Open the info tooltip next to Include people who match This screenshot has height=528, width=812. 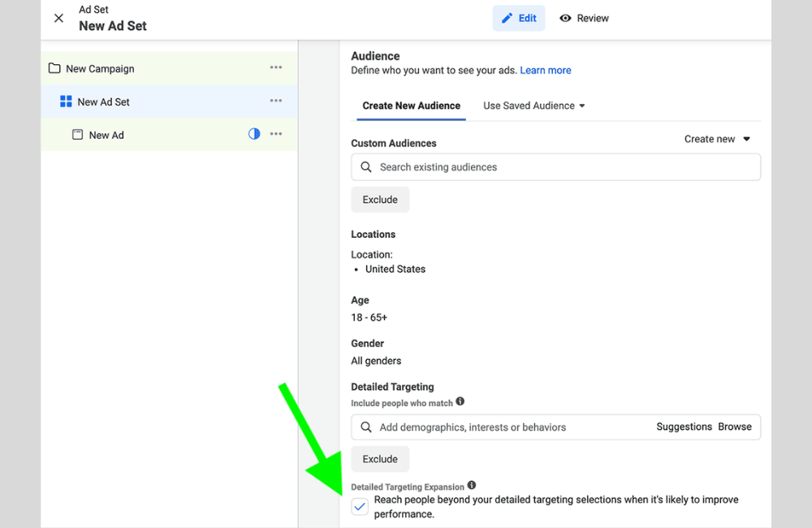[460, 401]
